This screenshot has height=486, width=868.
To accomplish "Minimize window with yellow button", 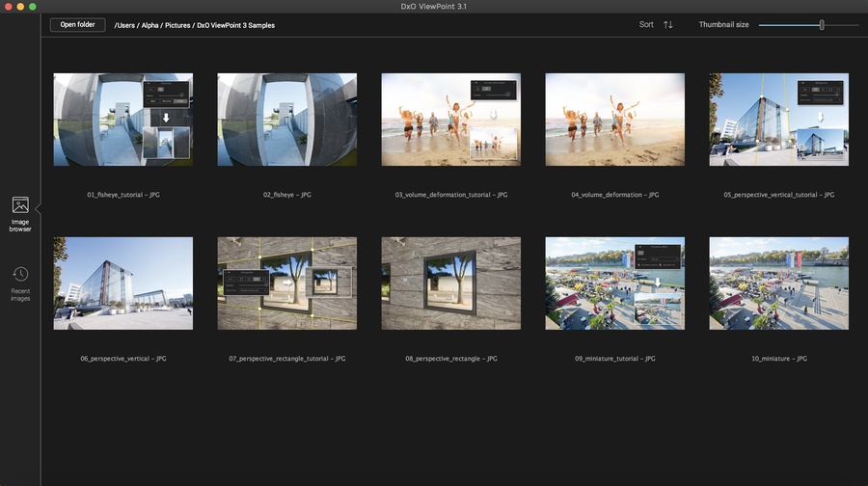I will (x=20, y=7).
